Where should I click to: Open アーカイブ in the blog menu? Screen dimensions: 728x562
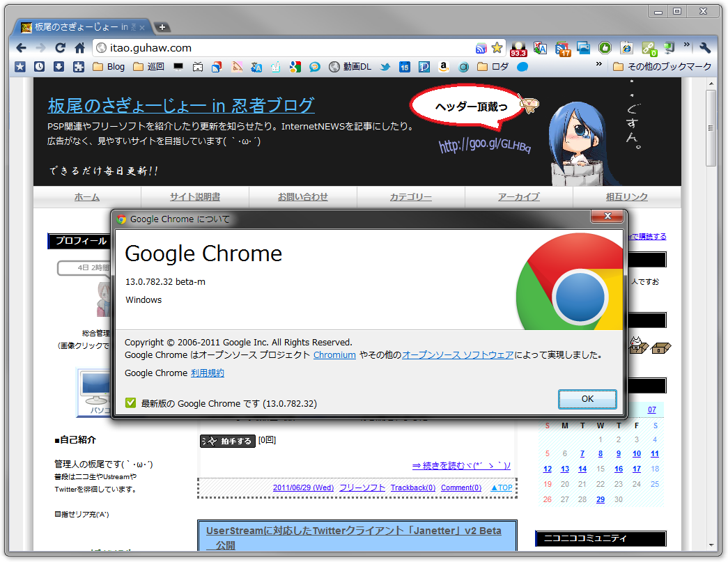(x=518, y=197)
